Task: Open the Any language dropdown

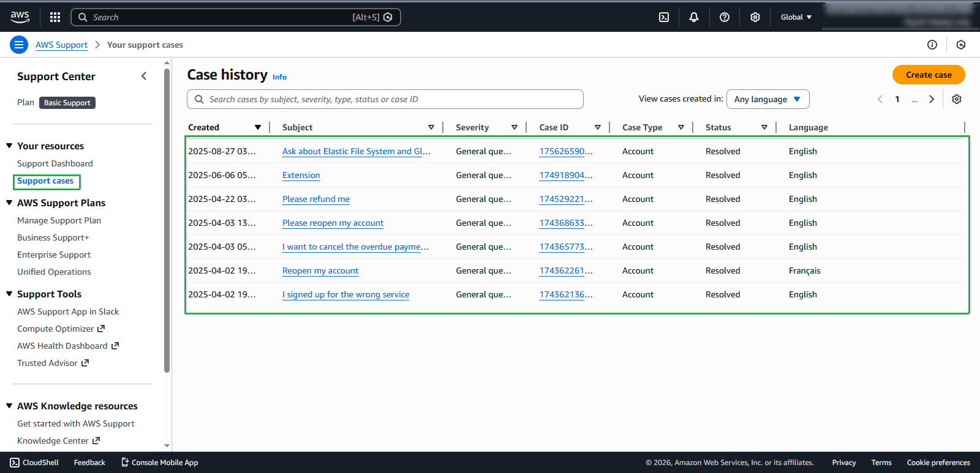Action: click(x=768, y=99)
